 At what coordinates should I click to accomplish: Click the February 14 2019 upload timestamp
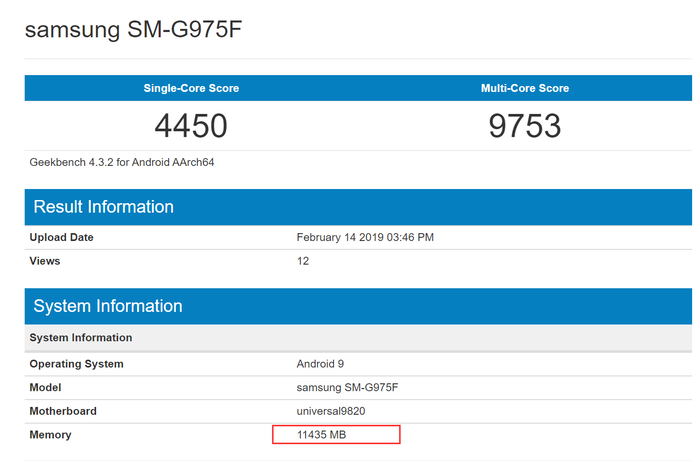[365, 238]
